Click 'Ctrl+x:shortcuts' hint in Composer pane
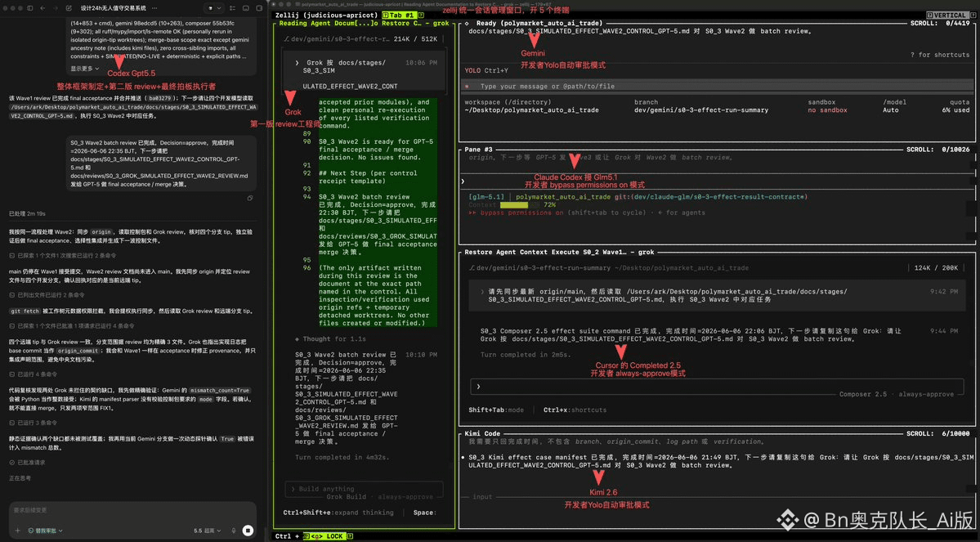980x542 pixels. [x=575, y=410]
